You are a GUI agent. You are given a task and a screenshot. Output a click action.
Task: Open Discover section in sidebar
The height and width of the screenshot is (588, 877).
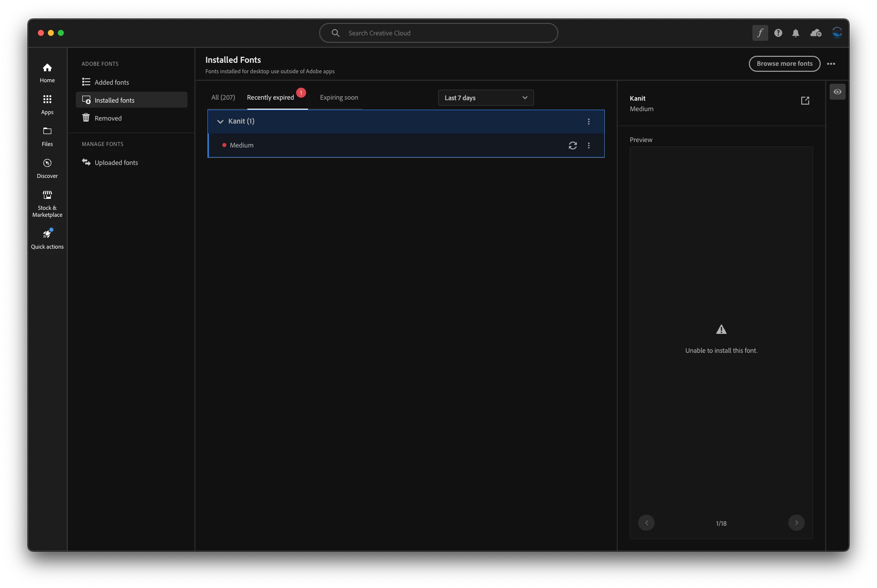pos(47,168)
